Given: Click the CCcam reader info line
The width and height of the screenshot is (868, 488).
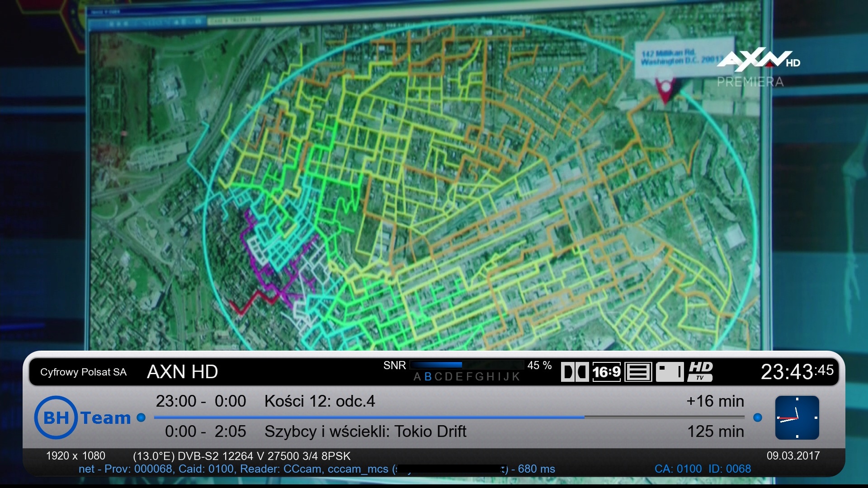Looking at the screenshot, I should point(316,469).
